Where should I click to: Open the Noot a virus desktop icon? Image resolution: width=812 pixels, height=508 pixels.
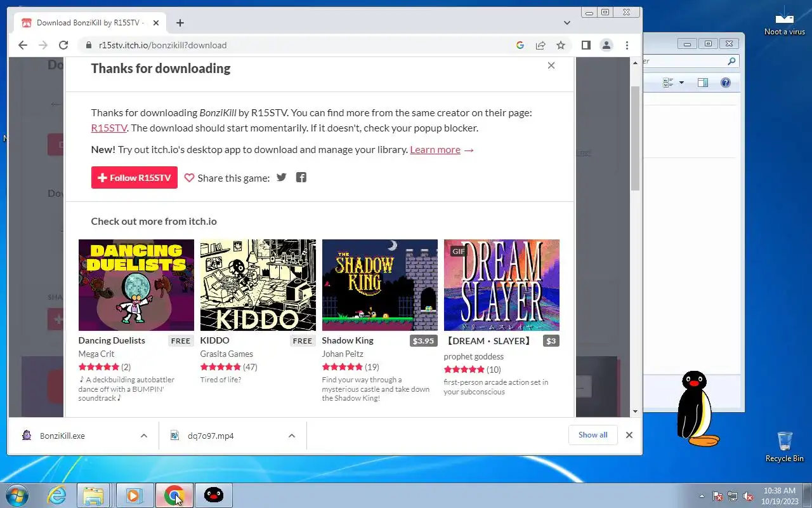[x=785, y=20]
